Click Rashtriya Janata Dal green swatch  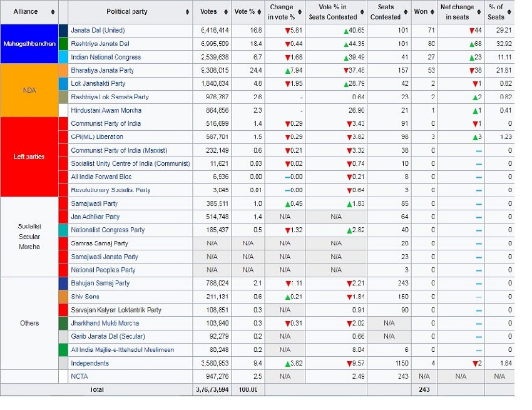pos(63,44)
